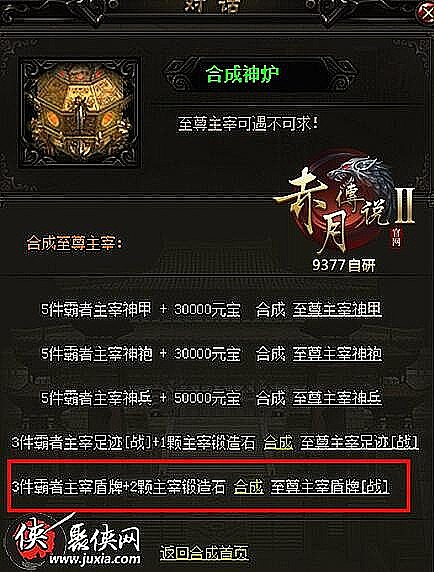The width and height of the screenshot is (434, 572).
Task: Open the 至尊主宰足迹[战] link
Action: (360, 442)
